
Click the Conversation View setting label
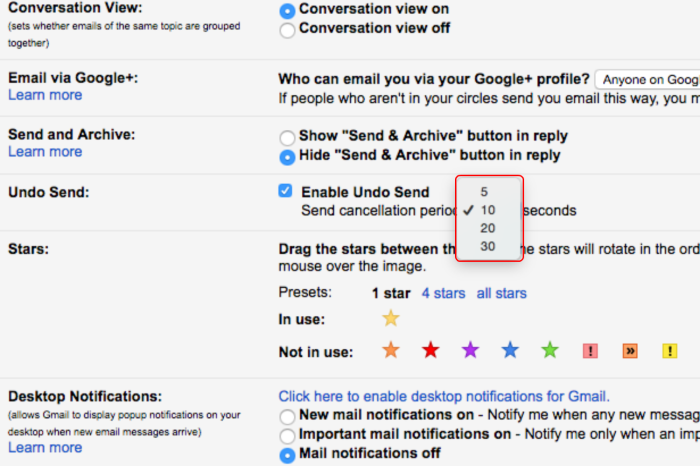coord(75,8)
